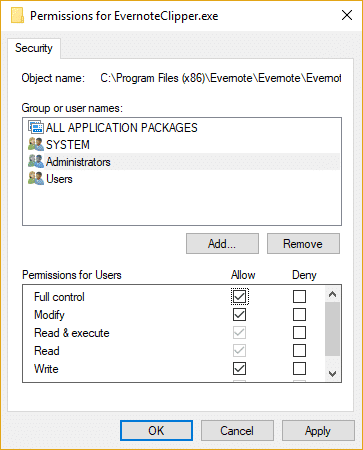Check Deny for Read
The height and width of the screenshot is (450, 363).
tap(299, 350)
